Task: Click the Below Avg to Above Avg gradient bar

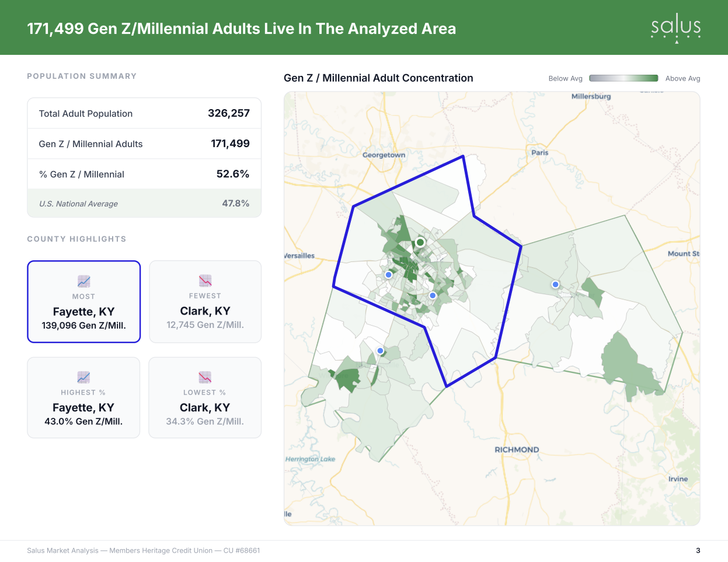Action: pyautogui.click(x=623, y=78)
